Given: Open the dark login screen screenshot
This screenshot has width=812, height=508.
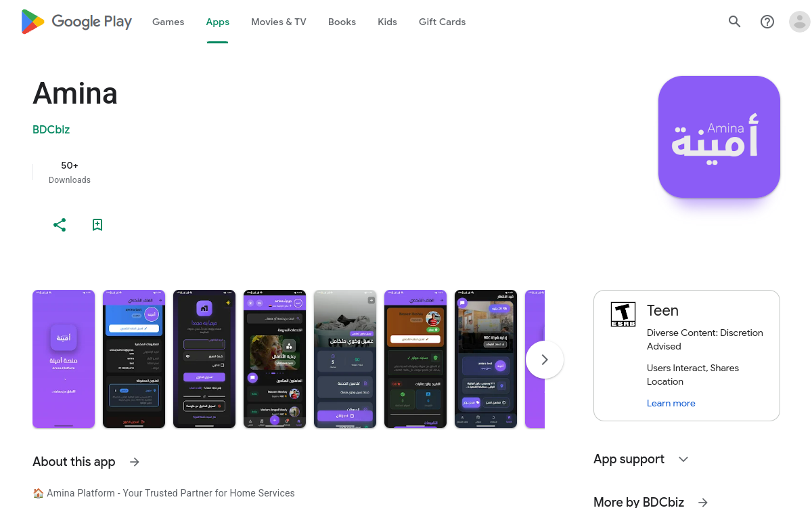Looking at the screenshot, I should tap(204, 359).
